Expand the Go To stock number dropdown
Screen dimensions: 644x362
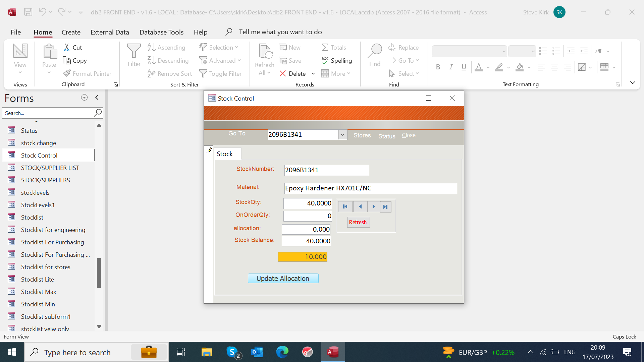(342, 135)
